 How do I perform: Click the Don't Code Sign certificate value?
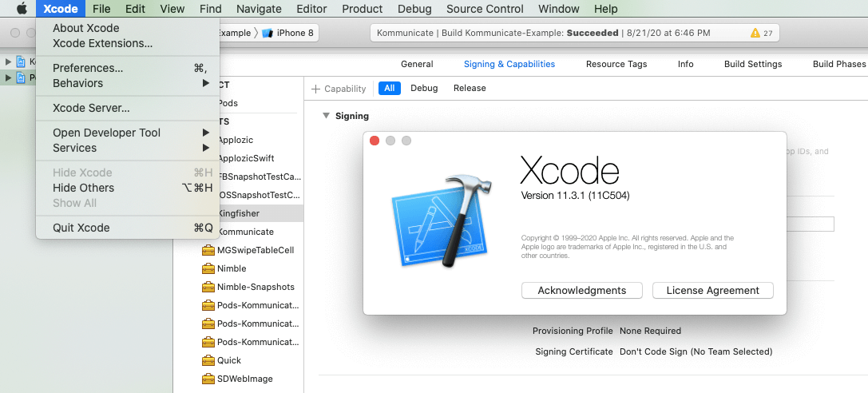[x=696, y=351]
